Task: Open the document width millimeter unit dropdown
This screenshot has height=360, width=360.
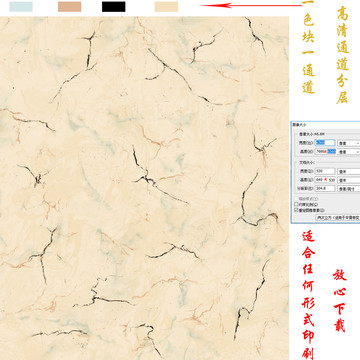Action: (x=349, y=171)
